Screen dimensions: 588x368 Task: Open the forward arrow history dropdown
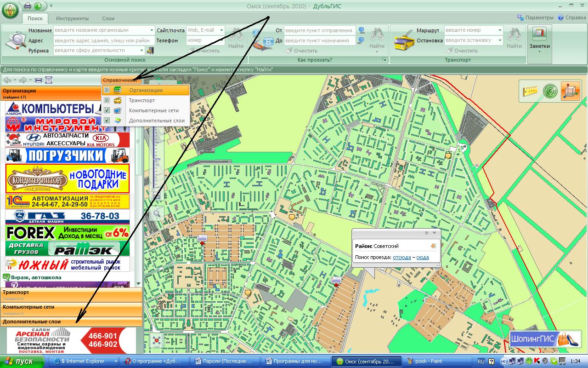point(30,80)
